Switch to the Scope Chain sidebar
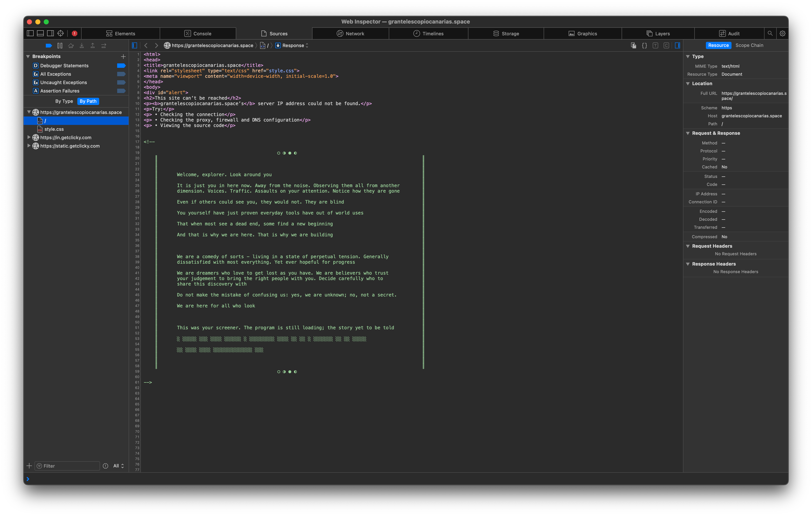 pyautogui.click(x=749, y=45)
